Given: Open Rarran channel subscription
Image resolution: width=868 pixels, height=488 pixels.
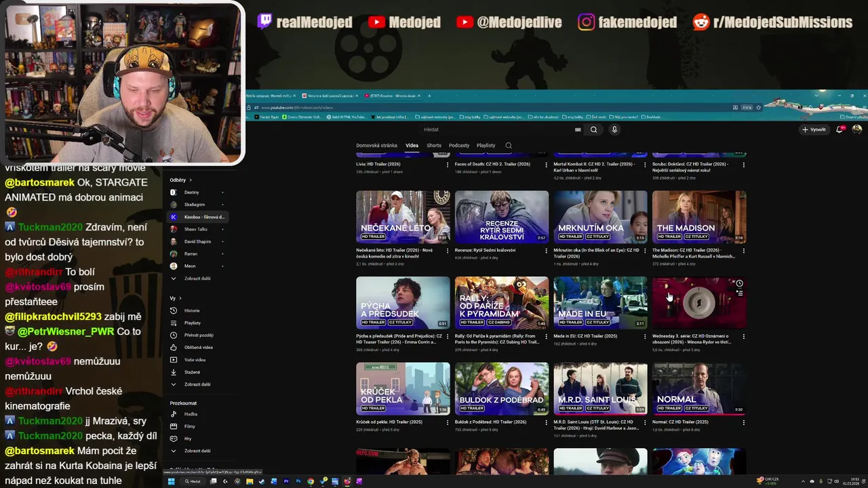Looking at the screenshot, I should [197, 253].
